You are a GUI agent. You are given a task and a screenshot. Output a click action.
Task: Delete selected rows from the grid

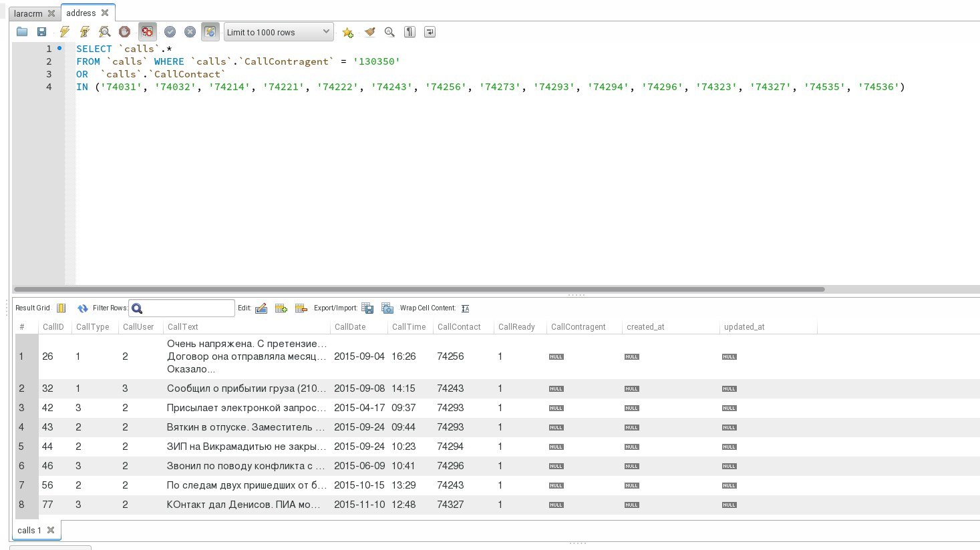click(x=301, y=308)
